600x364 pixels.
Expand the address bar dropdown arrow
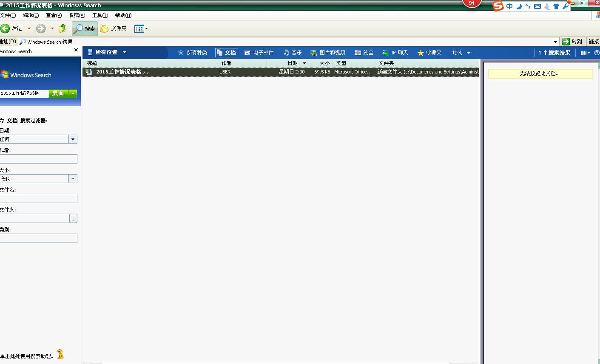555,42
